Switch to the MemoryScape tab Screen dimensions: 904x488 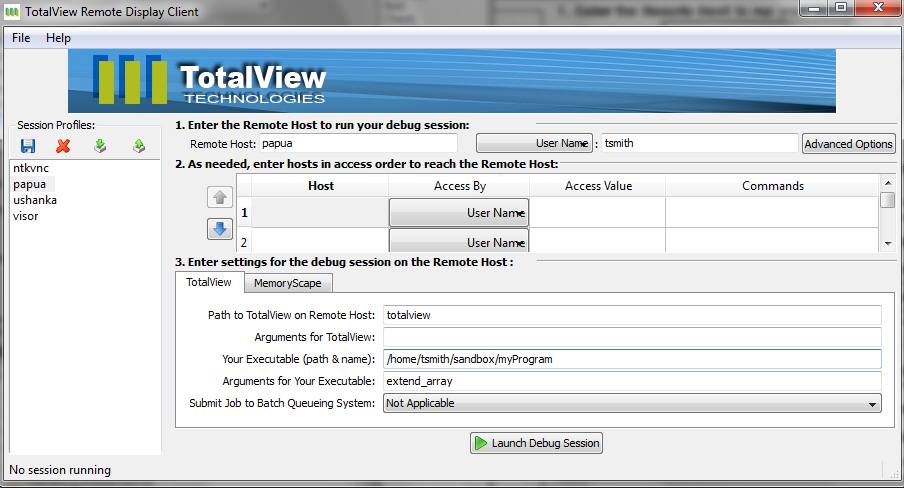(287, 283)
